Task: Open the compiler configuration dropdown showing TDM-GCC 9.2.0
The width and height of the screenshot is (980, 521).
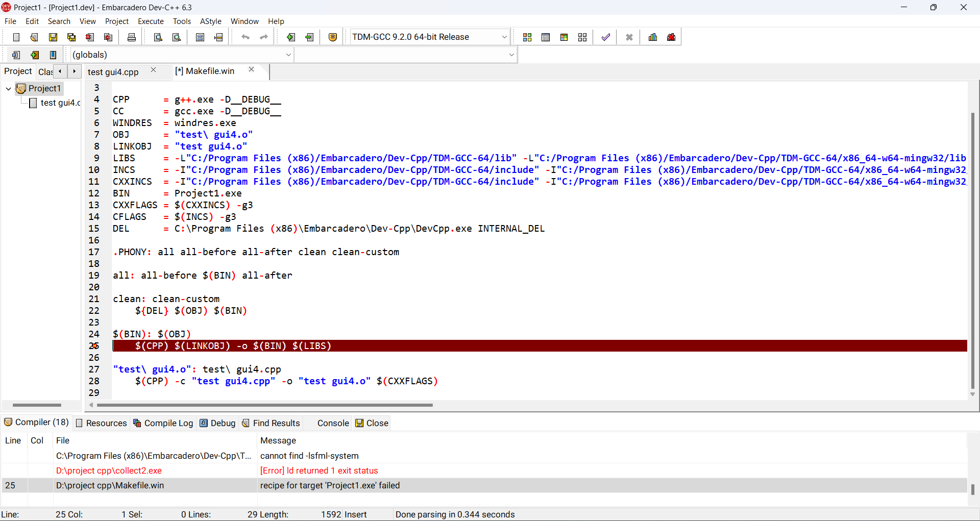Action: point(504,37)
